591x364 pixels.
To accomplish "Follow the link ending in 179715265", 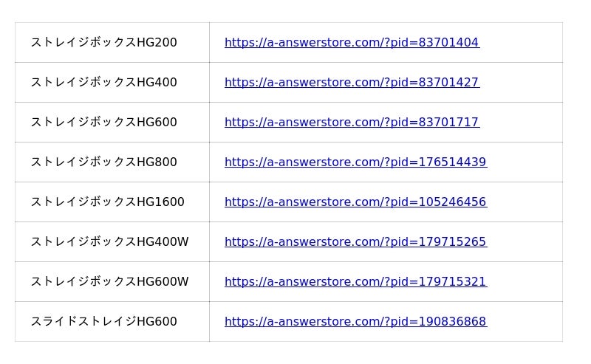I will pyautogui.click(x=355, y=242).
